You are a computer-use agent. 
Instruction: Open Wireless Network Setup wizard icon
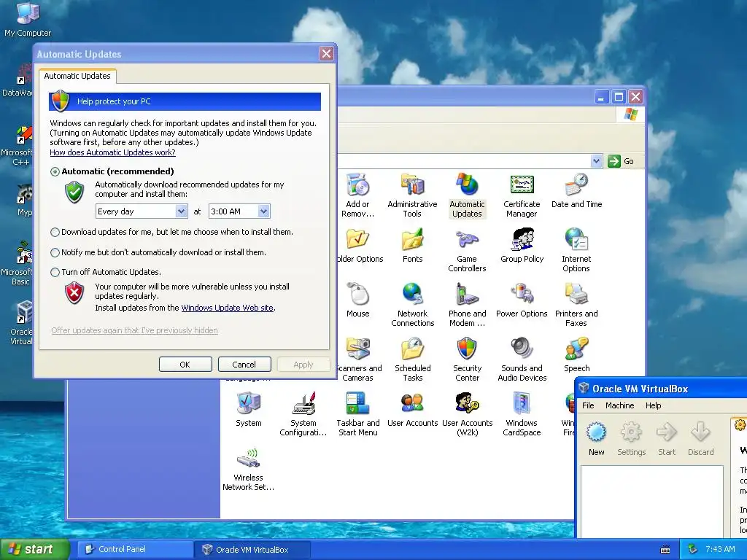click(248, 469)
